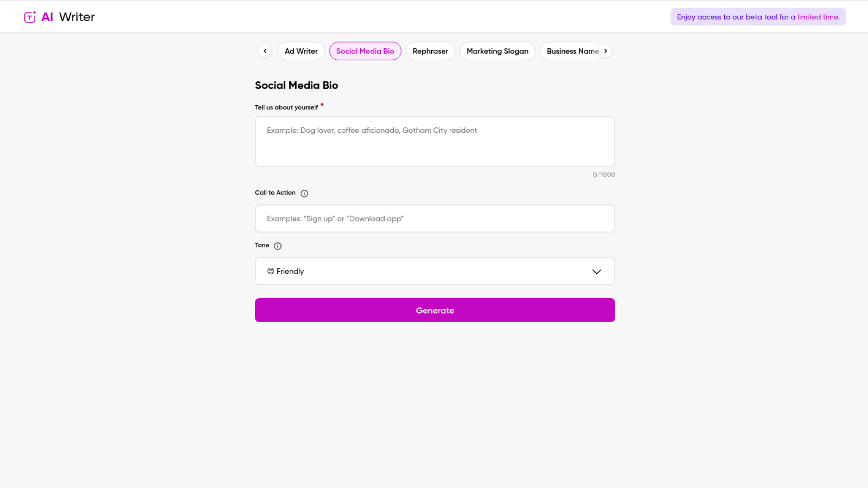The image size is (868, 488).
Task: Click the info icon next to Tone
Action: click(x=278, y=246)
